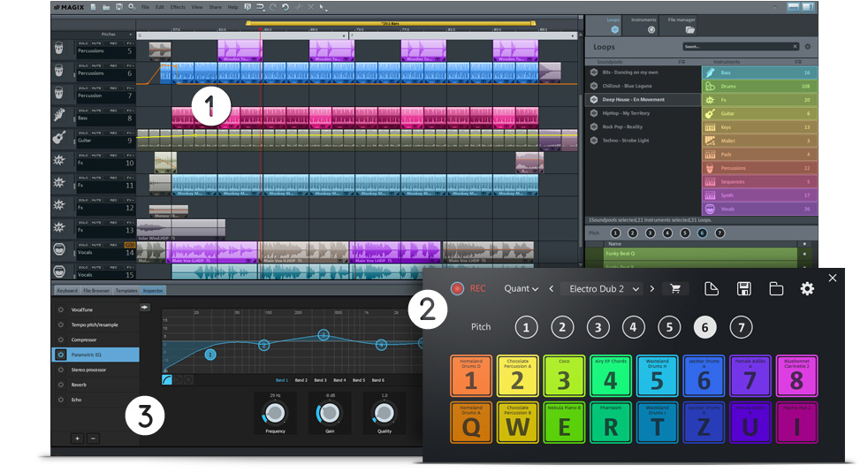Screen dimensions: 868x473
Task: Select pitch 7 in the pad panel
Action: click(742, 327)
